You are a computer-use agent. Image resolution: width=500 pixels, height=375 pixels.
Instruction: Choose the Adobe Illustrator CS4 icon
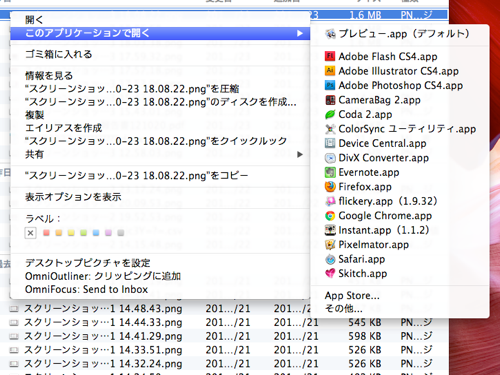(330, 71)
